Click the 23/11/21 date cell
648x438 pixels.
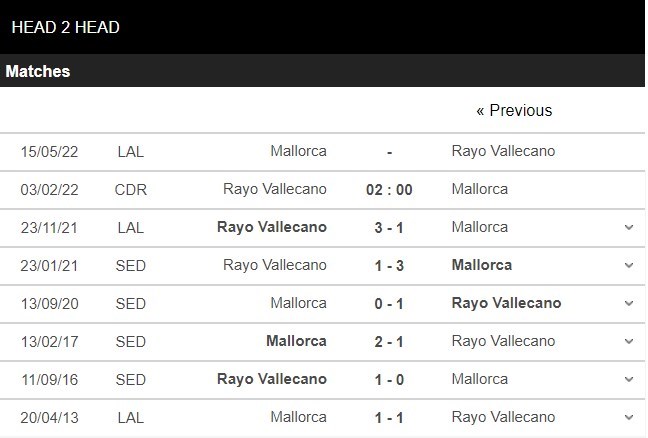tap(49, 228)
